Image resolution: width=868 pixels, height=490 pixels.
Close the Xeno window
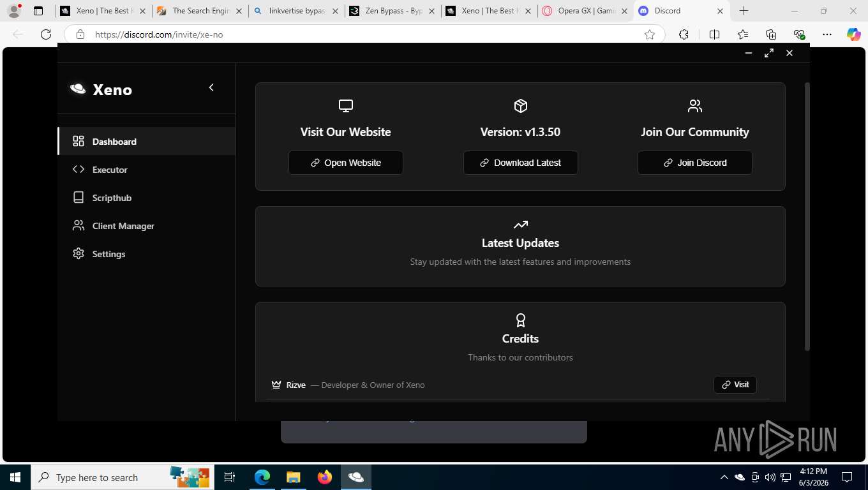[789, 53]
